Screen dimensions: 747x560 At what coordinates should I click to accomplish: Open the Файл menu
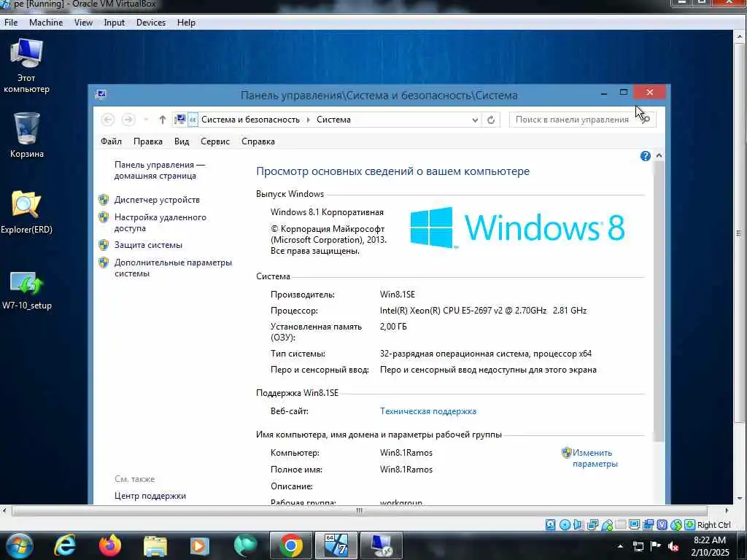111,141
